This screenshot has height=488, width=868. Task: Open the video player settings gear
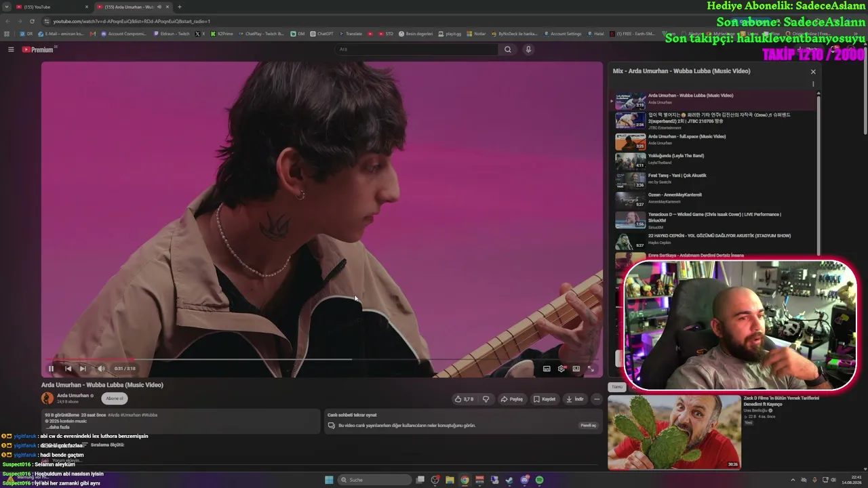pyautogui.click(x=561, y=369)
